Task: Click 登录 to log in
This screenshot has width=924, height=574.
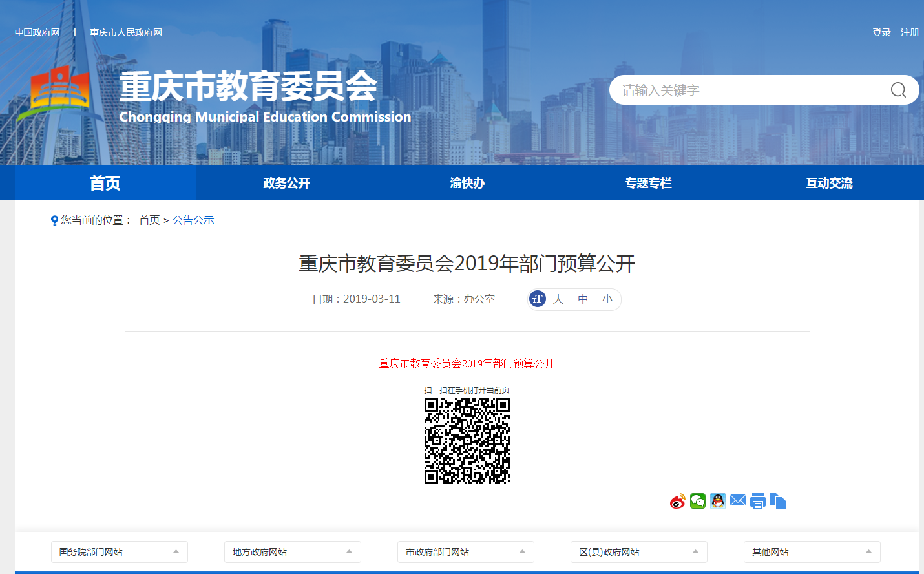Action: point(881,32)
